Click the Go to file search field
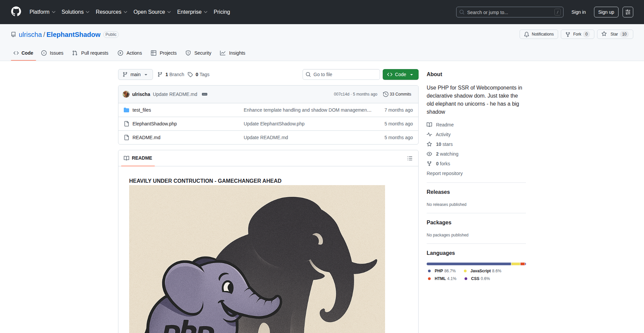This screenshot has width=644, height=333. (x=341, y=74)
